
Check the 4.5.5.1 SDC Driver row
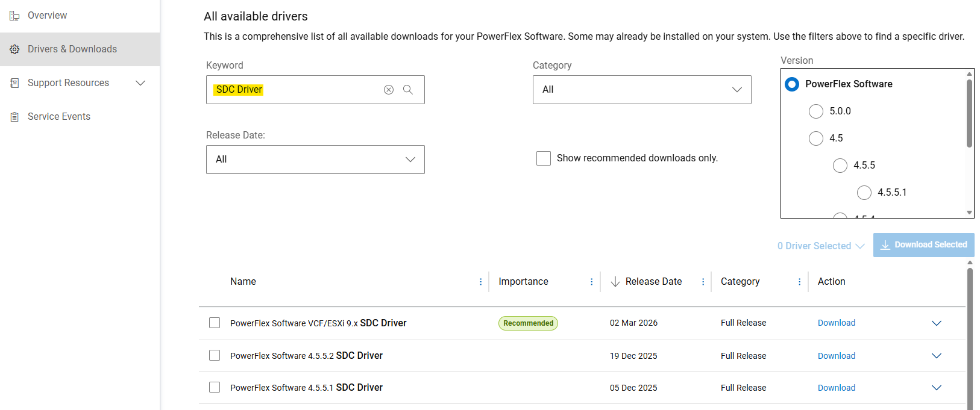(x=215, y=387)
